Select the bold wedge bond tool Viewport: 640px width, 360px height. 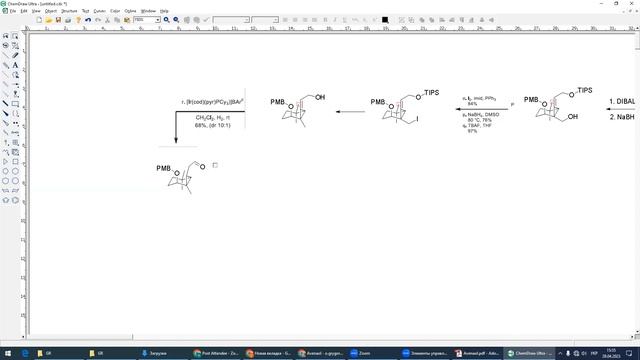point(6,113)
